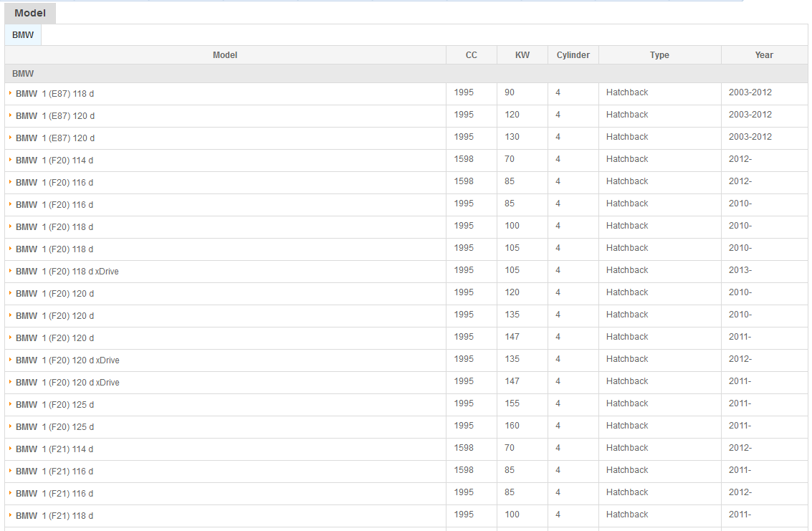
Task: Click the KW column header
Action: point(522,55)
